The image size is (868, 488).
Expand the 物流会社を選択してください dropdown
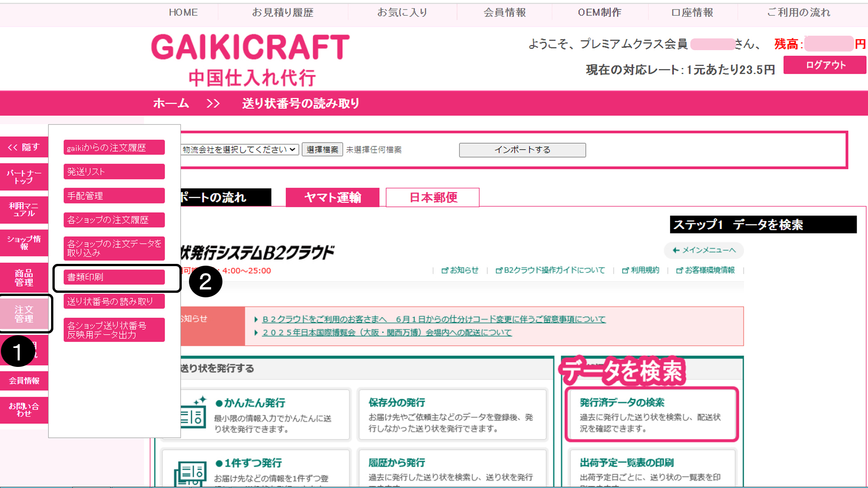pyautogui.click(x=239, y=150)
